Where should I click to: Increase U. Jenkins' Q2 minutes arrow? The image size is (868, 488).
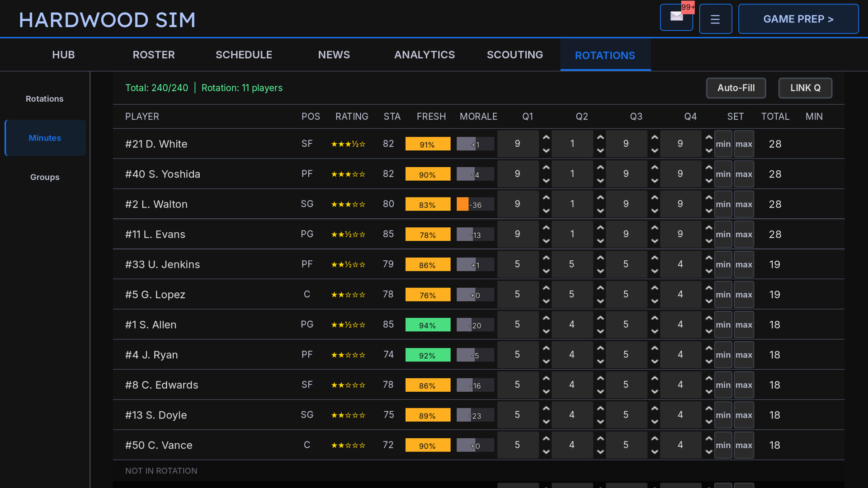click(x=600, y=258)
